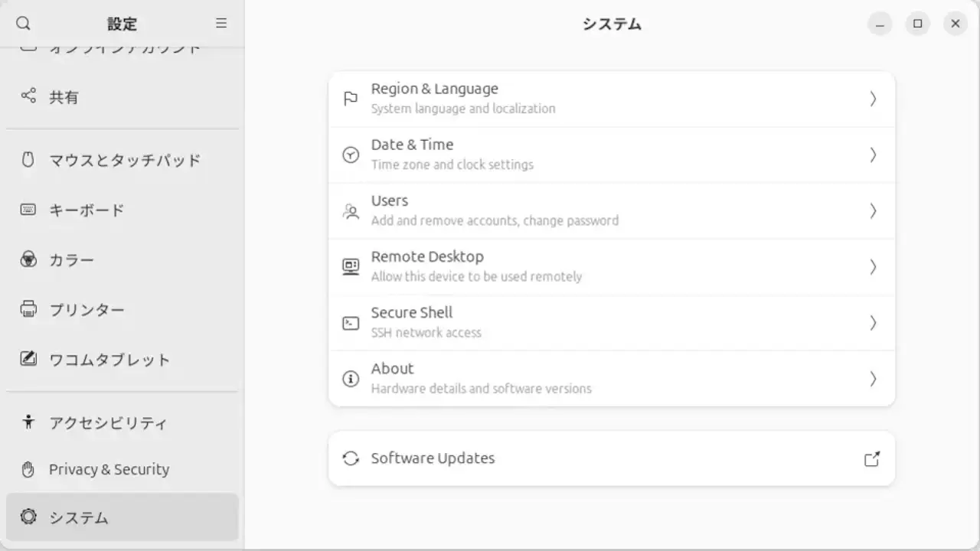Open the sidebar hamburger menu

(221, 24)
